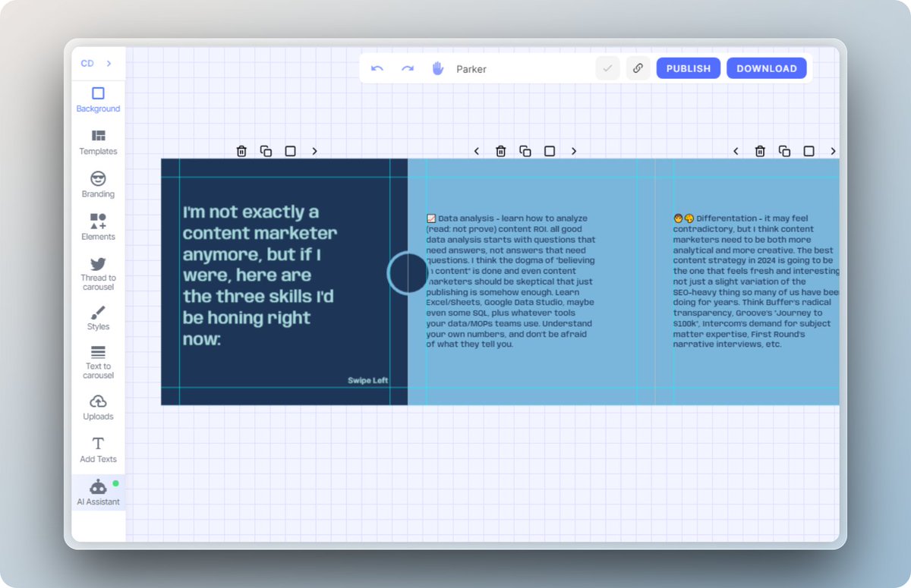Select the Data analysis paragraph
The width and height of the screenshot is (911, 588).
tap(511, 281)
